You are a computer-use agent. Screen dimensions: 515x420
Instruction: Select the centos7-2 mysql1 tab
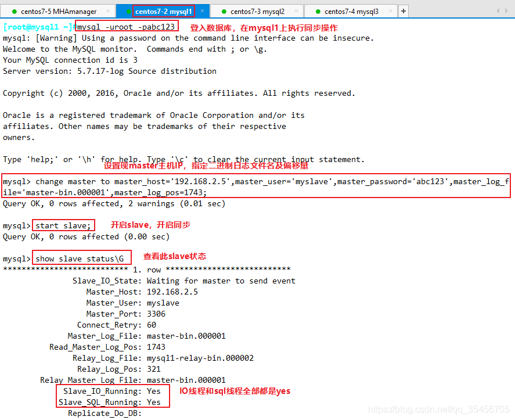click(163, 12)
